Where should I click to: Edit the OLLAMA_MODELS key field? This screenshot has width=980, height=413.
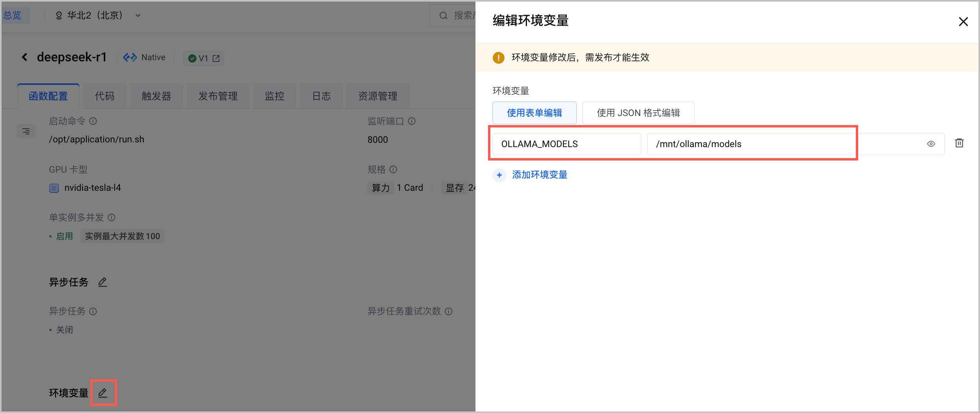pos(567,144)
